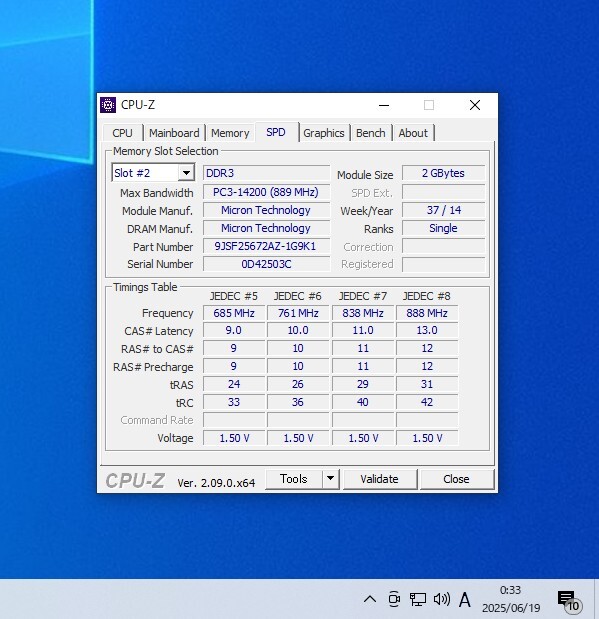Image resolution: width=599 pixels, height=619 pixels.
Task: Open the taskbar clock showing 0:33
Action: coord(511,599)
